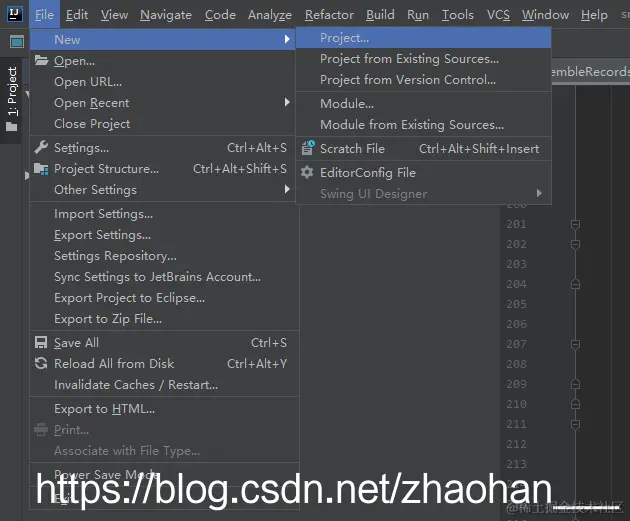630x521 pixels.
Task: Open the Run menu
Action: [418, 14]
